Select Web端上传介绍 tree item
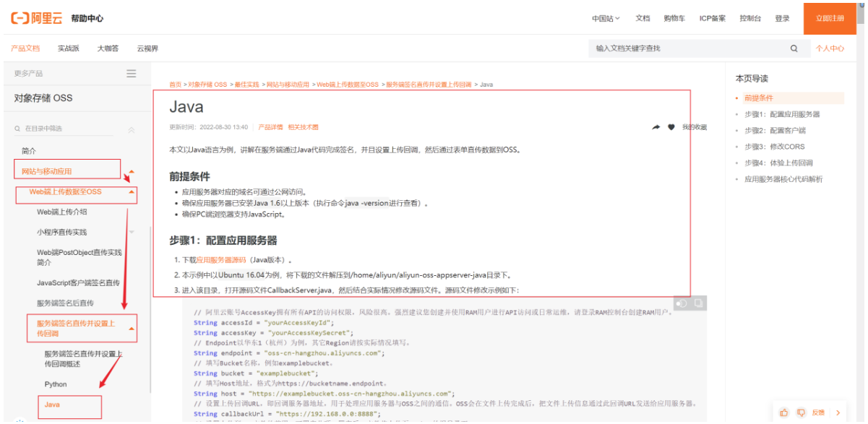Image resolution: width=868 pixels, height=424 pixels. pos(62,212)
